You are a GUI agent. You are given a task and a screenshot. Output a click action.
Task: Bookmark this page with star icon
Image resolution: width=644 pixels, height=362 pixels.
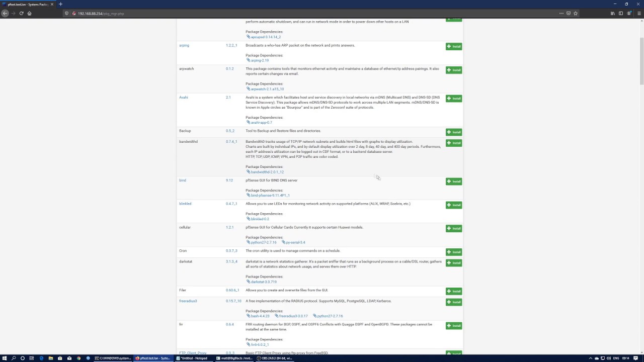(576, 14)
